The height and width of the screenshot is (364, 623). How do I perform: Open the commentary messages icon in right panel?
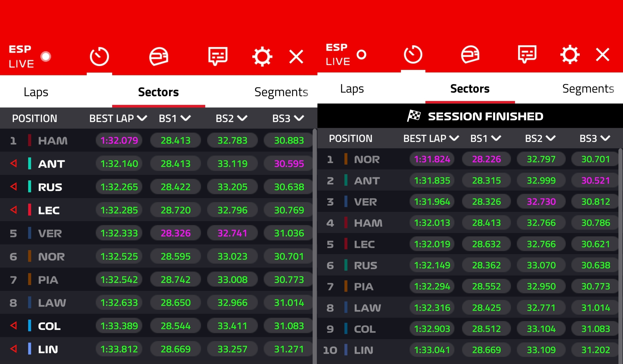point(527,54)
